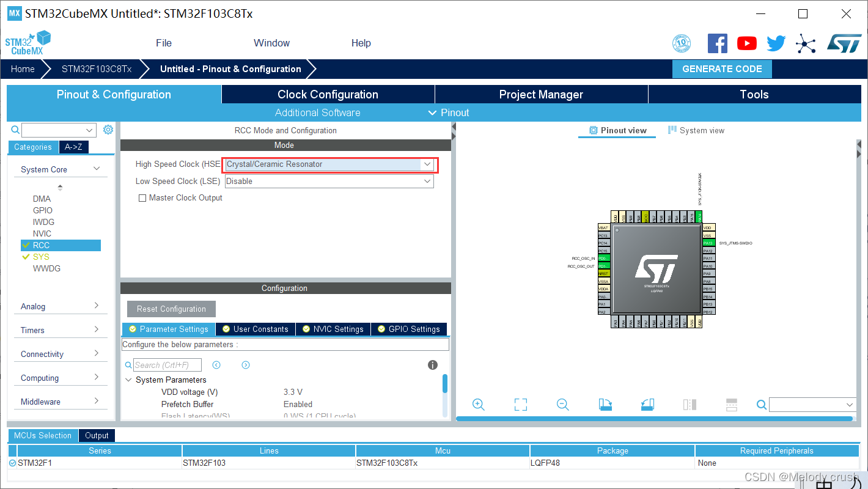Switch to the System view
The width and height of the screenshot is (868, 489).
click(696, 130)
